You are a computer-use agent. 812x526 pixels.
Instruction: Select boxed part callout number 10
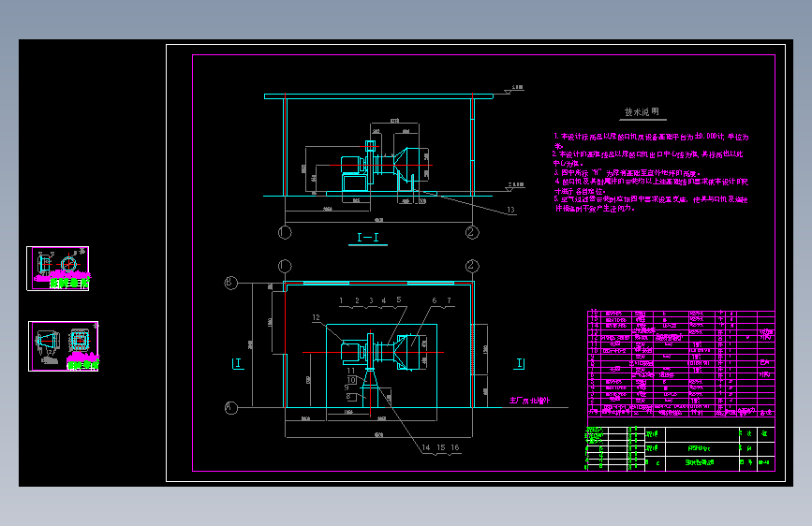351,380
